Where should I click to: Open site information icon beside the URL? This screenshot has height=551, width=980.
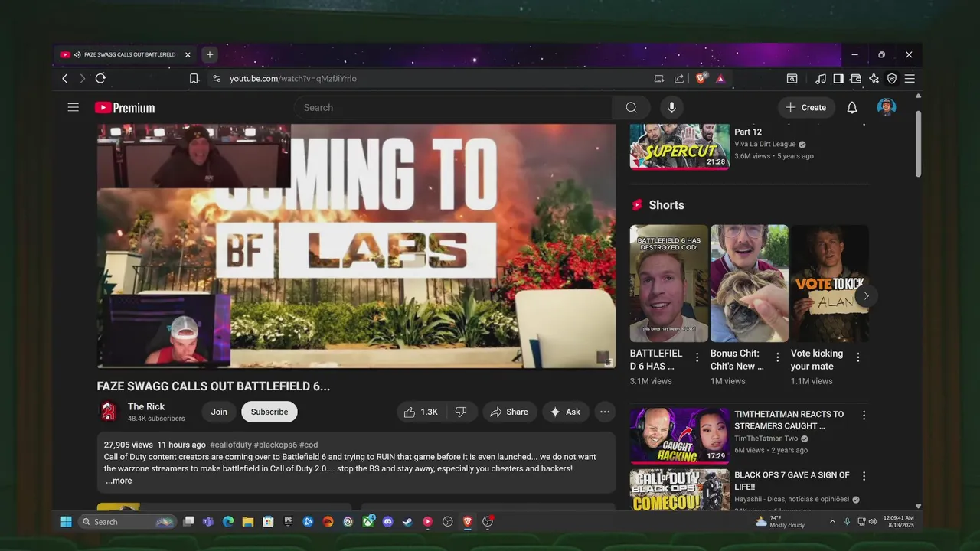(x=217, y=78)
